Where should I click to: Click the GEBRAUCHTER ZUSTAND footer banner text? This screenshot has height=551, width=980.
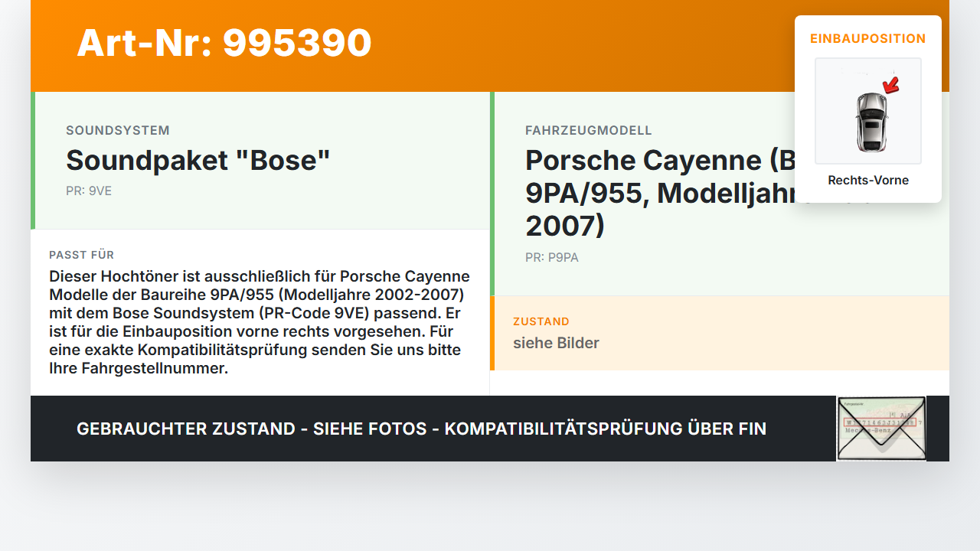point(421,429)
